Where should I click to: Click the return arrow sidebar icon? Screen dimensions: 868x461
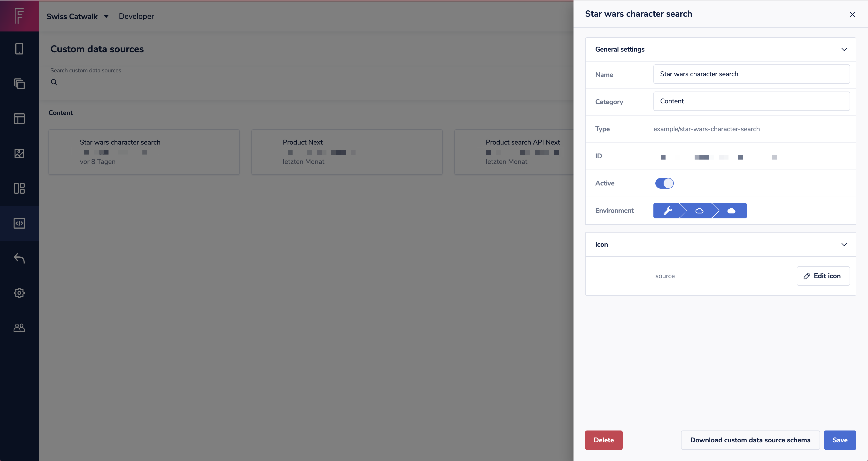coord(19,258)
